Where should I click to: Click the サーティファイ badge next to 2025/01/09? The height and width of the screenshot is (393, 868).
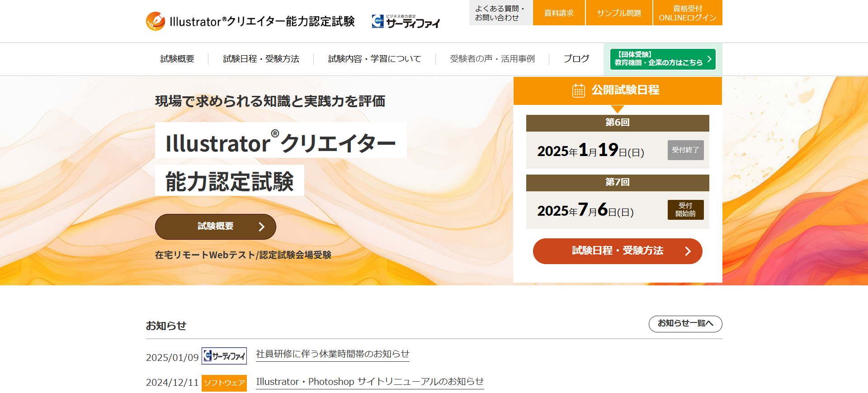(224, 356)
